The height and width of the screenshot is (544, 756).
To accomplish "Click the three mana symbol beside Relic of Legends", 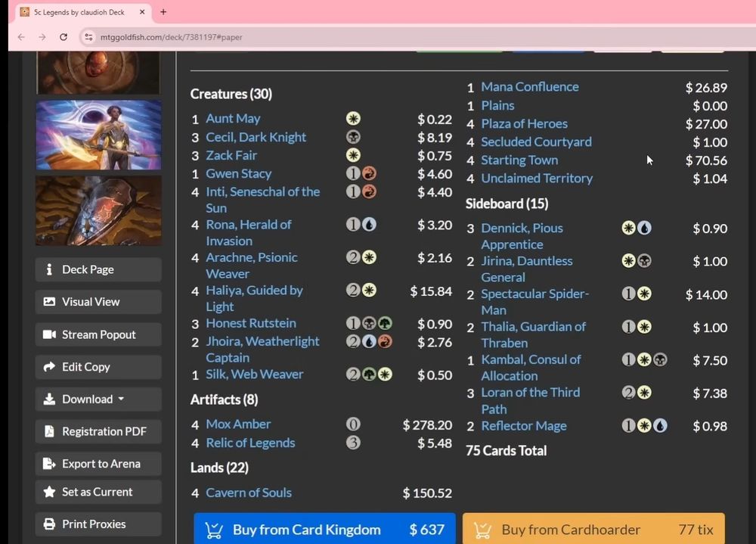I will click(353, 443).
